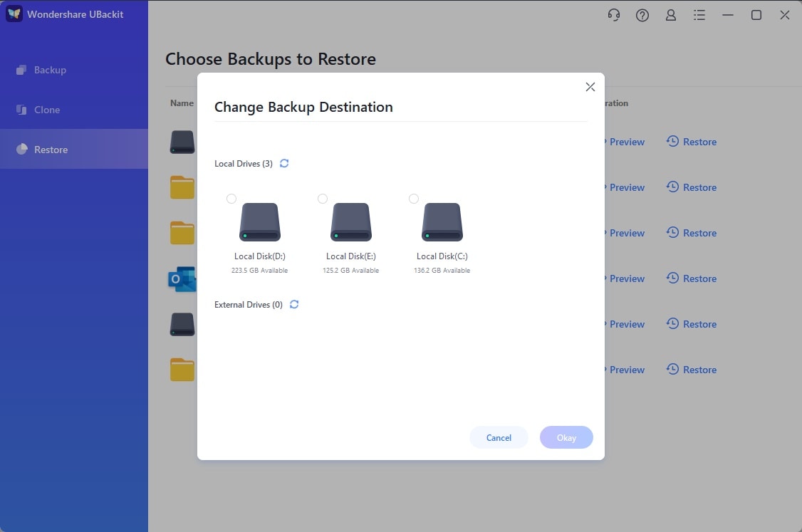Image resolution: width=802 pixels, height=532 pixels.
Task: Open the help question mark icon
Action: tap(642, 15)
